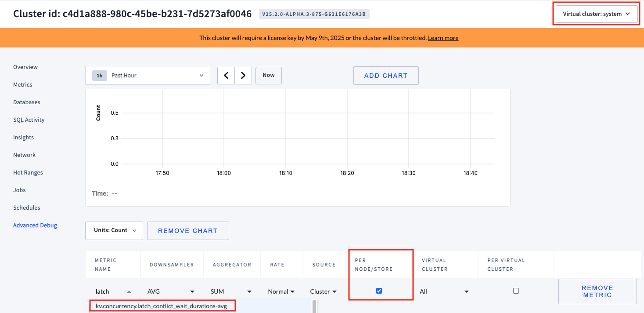
Task: Click the 18:00 axis label on chart
Action: (224, 173)
